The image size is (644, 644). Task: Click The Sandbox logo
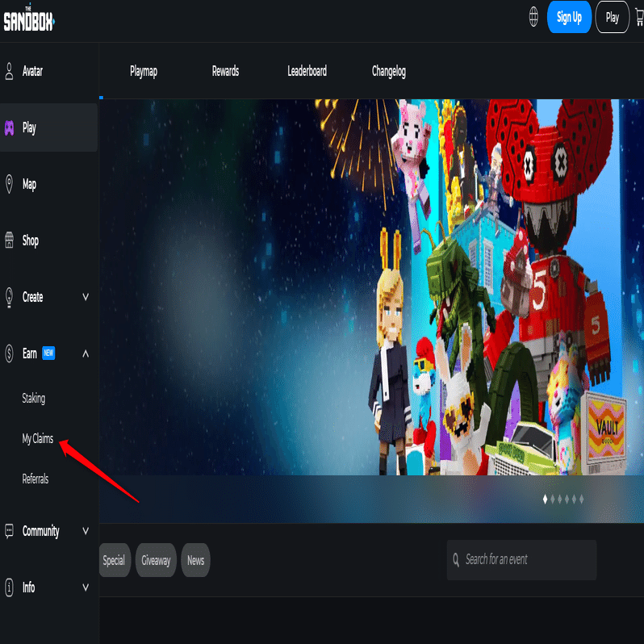pyautogui.click(x=29, y=19)
